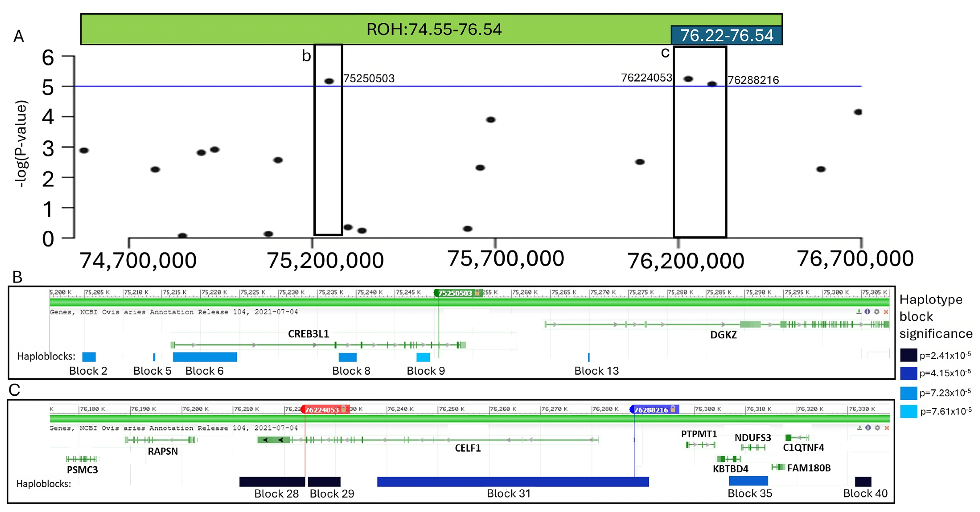Image resolution: width=980 pixels, height=512 pixels.
Task: Select the green 75250503 marker flag
Action: pyautogui.click(x=458, y=293)
